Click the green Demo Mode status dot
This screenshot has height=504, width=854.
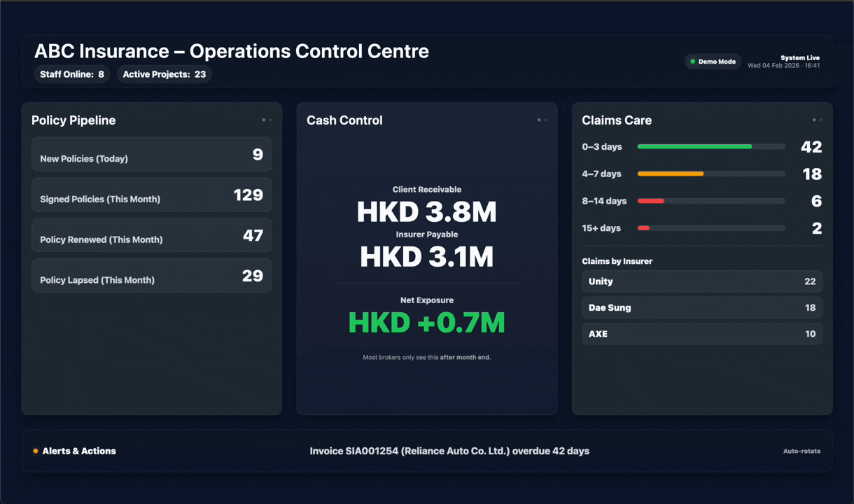coord(693,62)
